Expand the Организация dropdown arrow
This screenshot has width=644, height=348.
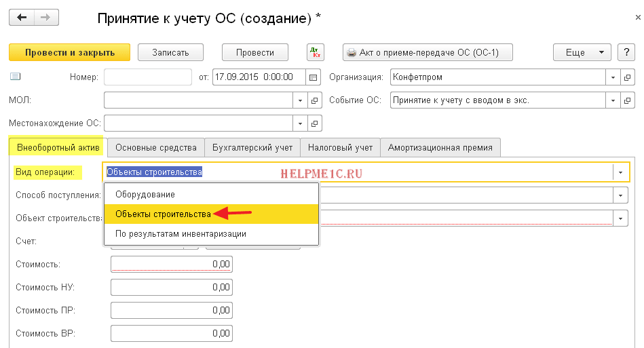pos(613,77)
